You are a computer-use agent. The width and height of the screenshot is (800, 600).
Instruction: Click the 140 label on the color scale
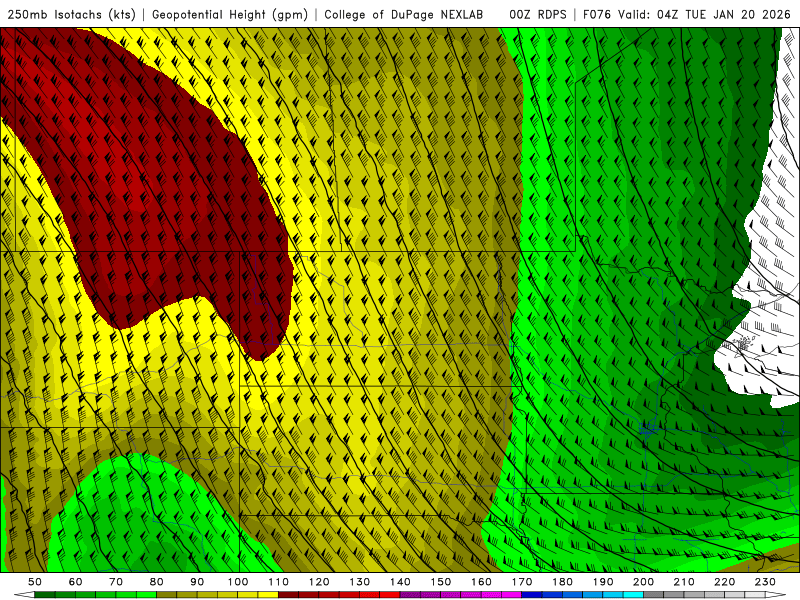click(400, 582)
